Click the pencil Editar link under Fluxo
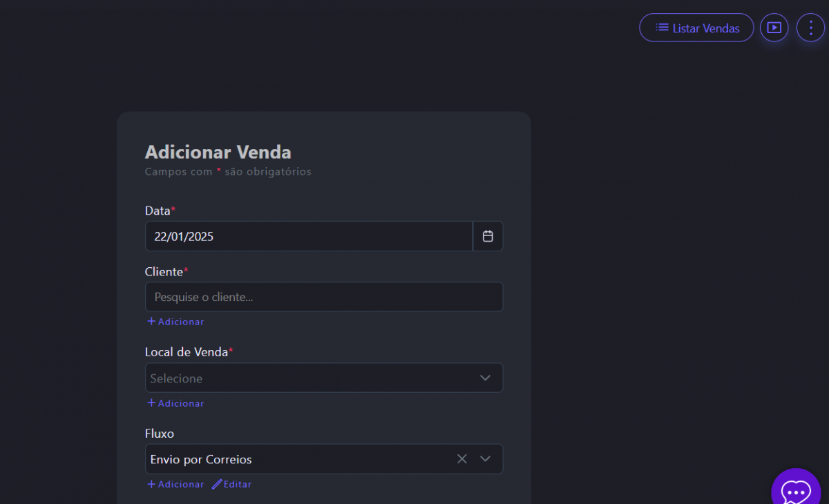 (x=231, y=485)
